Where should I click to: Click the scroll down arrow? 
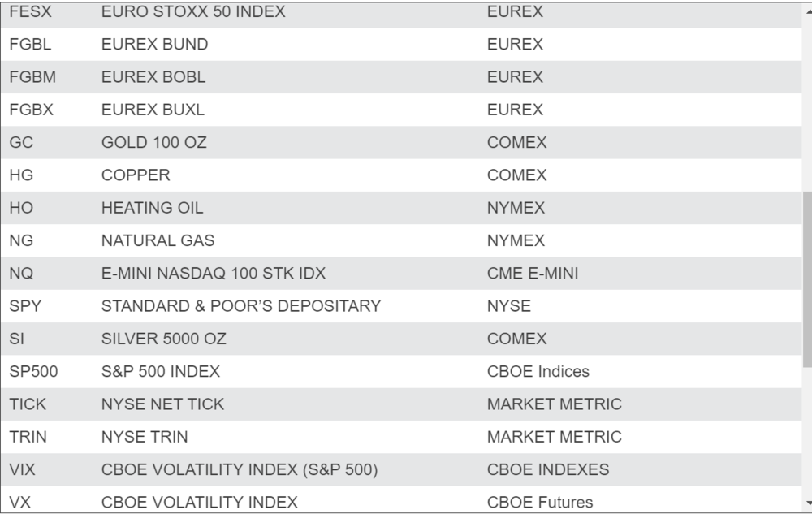807,503
